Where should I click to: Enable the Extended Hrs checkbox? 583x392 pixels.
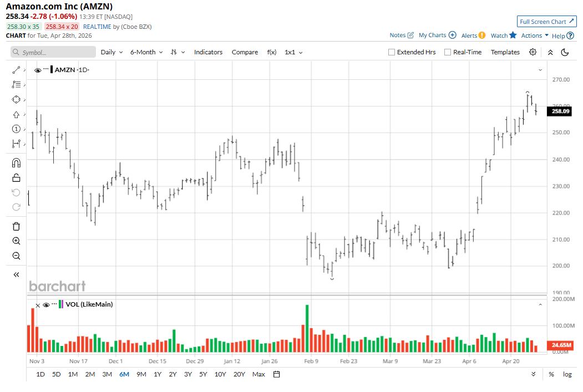pos(392,52)
